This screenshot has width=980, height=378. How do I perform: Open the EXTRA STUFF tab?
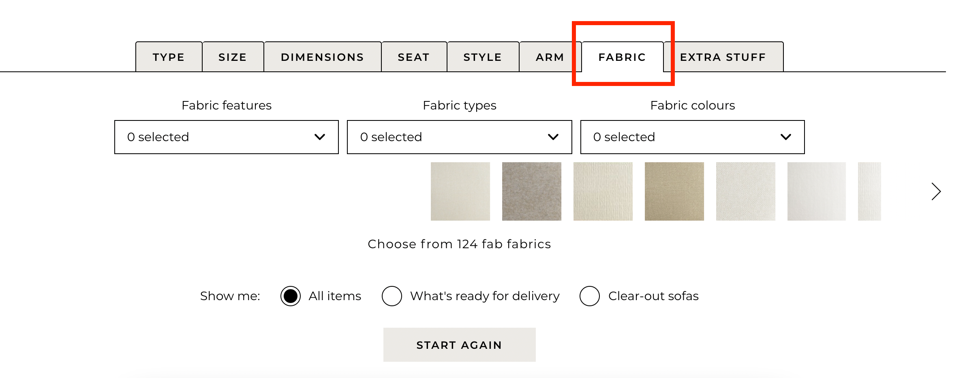[723, 57]
